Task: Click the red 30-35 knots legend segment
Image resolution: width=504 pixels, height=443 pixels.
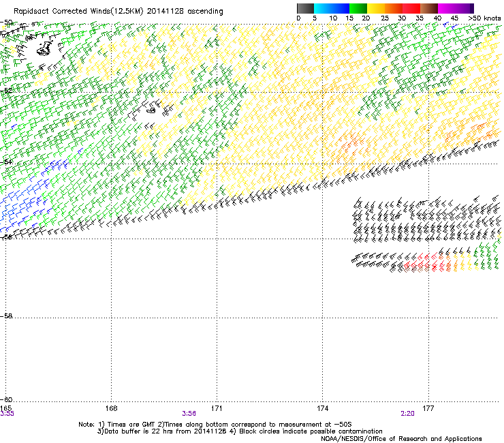Action: 411,8
